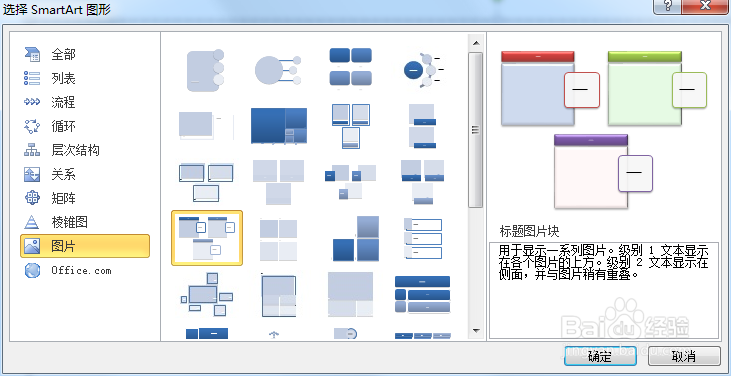This screenshot has height=376, width=731.
Task: Choose rounded square with three side circles layout
Action: pyautogui.click(x=206, y=70)
